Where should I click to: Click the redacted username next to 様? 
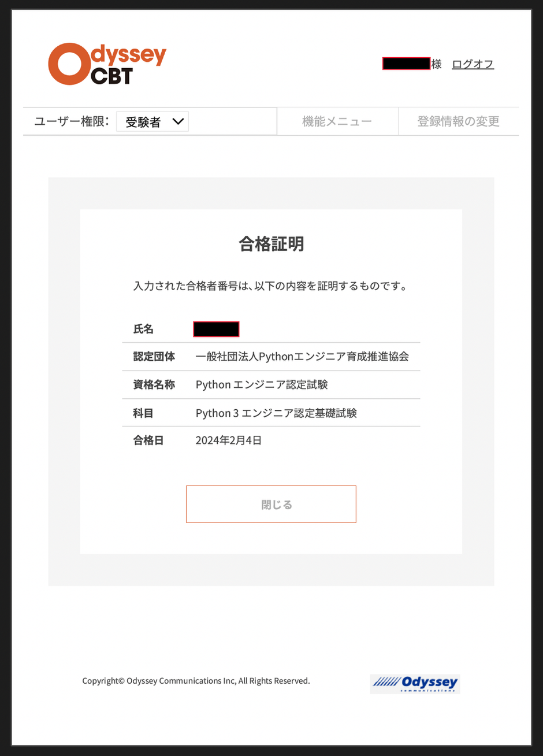tap(406, 62)
